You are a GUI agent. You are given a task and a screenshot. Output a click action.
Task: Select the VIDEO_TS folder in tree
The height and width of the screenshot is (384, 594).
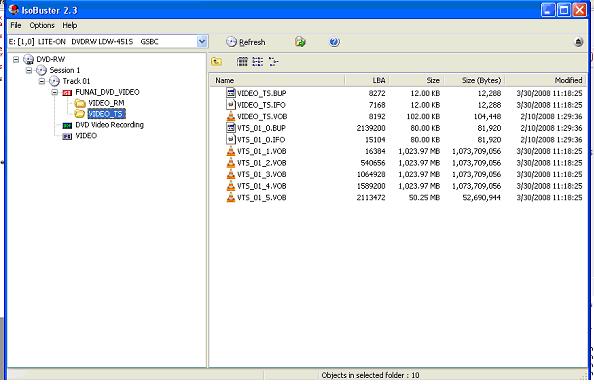pyautogui.click(x=106, y=114)
